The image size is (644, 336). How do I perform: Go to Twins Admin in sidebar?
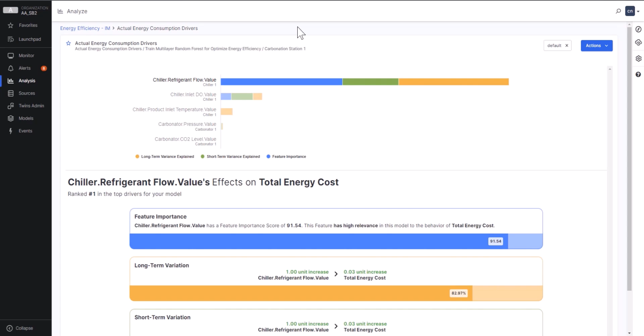tap(31, 106)
